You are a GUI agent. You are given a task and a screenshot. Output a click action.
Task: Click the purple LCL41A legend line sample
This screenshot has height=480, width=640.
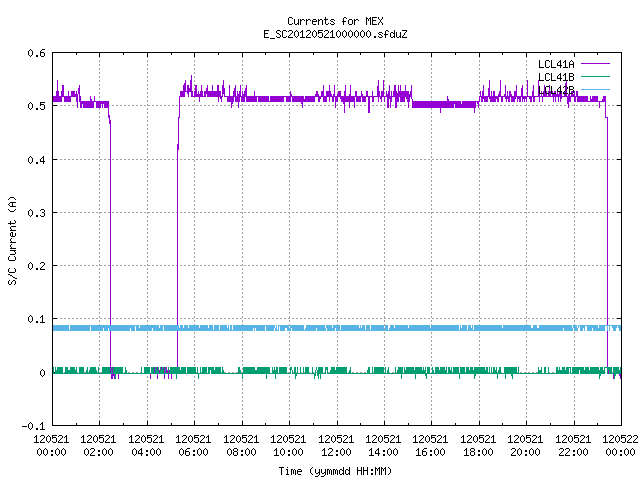point(595,64)
